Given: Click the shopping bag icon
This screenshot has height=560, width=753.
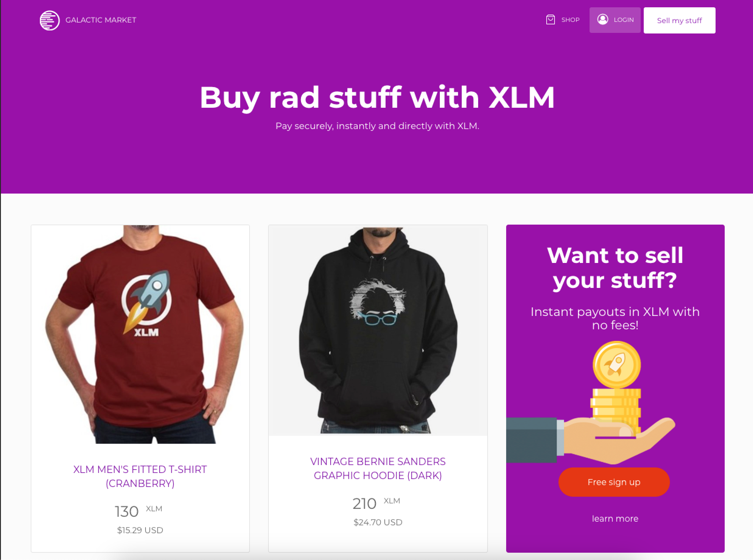Looking at the screenshot, I should pyautogui.click(x=551, y=20).
